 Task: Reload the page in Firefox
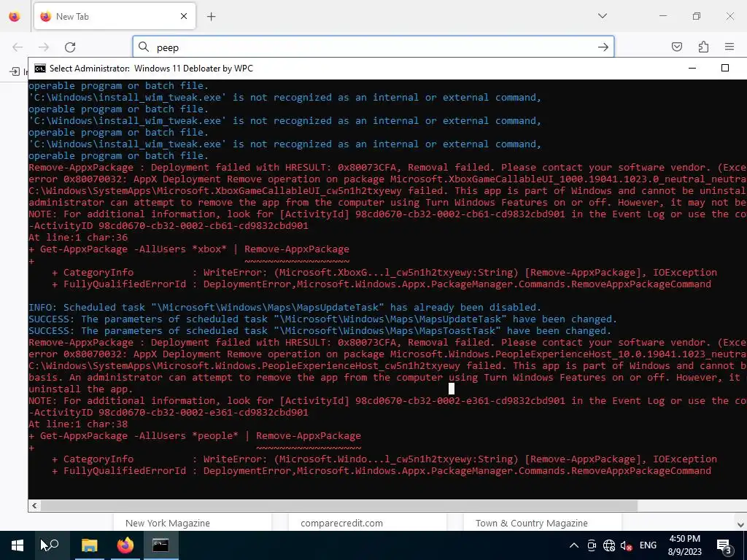point(70,47)
